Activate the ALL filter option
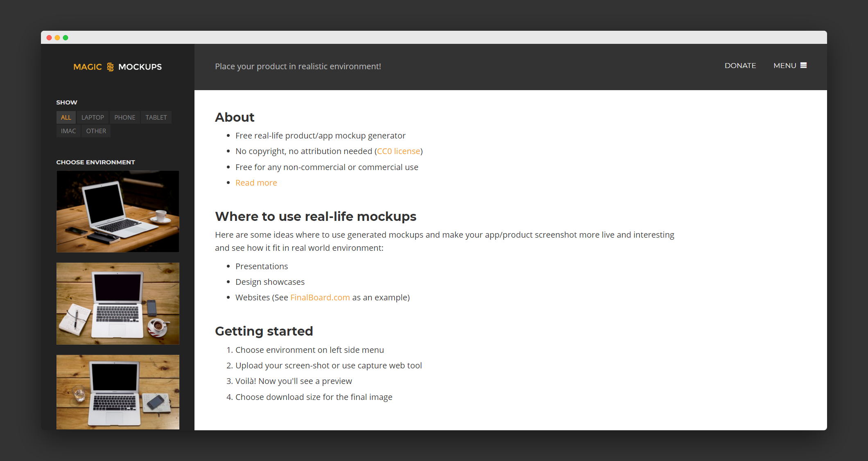Viewport: 868px width, 461px height. [66, 117]
